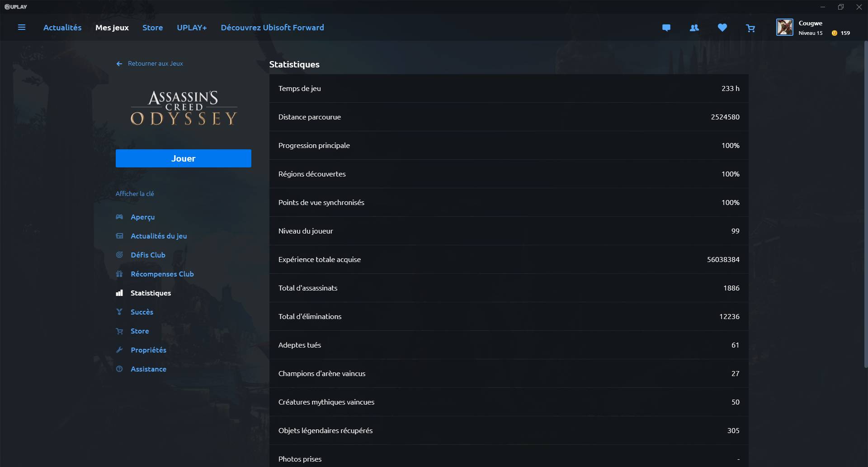
Task: Click the page vertical scrollbar
Action: coord(866,204)
